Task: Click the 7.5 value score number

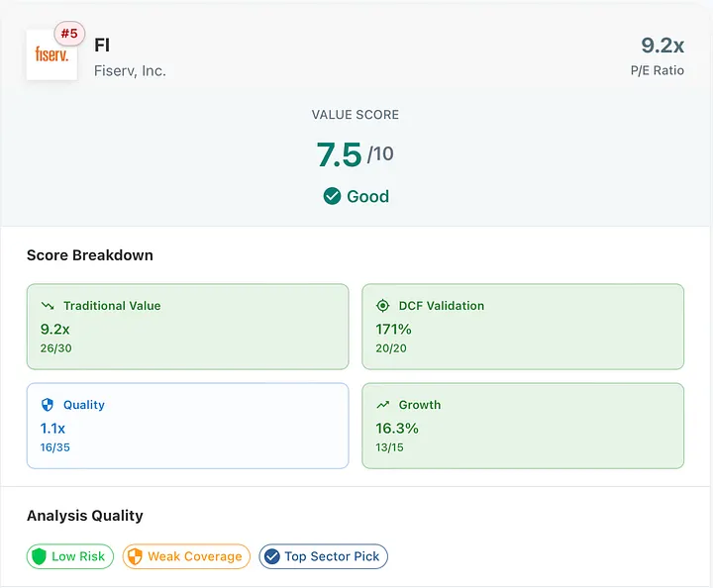Action: [340, 154]
